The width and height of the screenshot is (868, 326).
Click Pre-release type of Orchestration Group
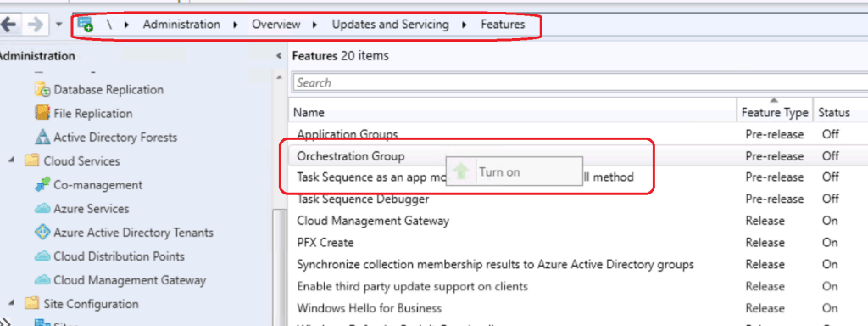pyautogui.click(x=775, y=156)
